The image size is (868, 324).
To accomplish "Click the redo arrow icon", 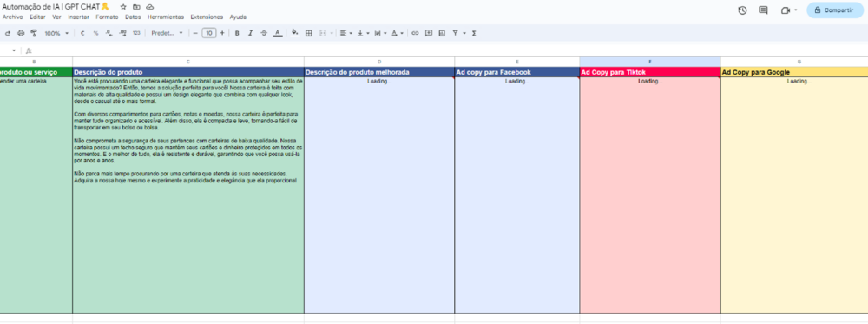I will (8, 33).
